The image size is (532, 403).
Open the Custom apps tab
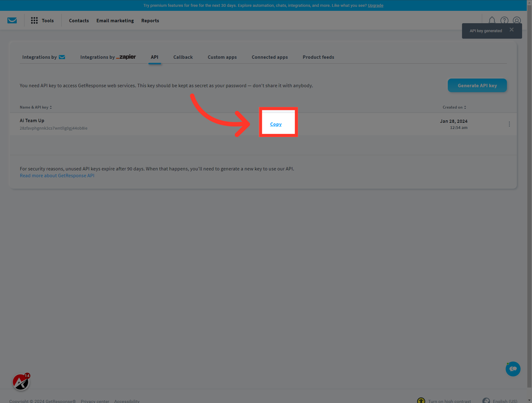[x=222, y=57]
